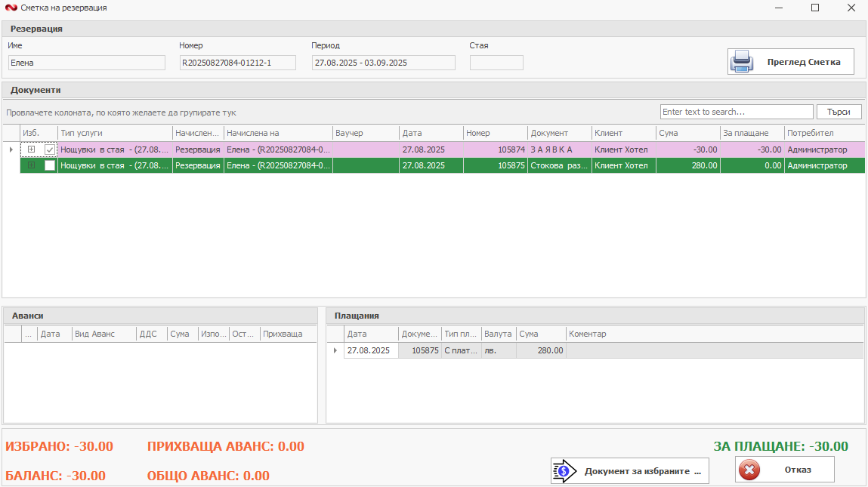Click the Дата column header in Документи
The image size is (868, 487).
click(431, 133)
